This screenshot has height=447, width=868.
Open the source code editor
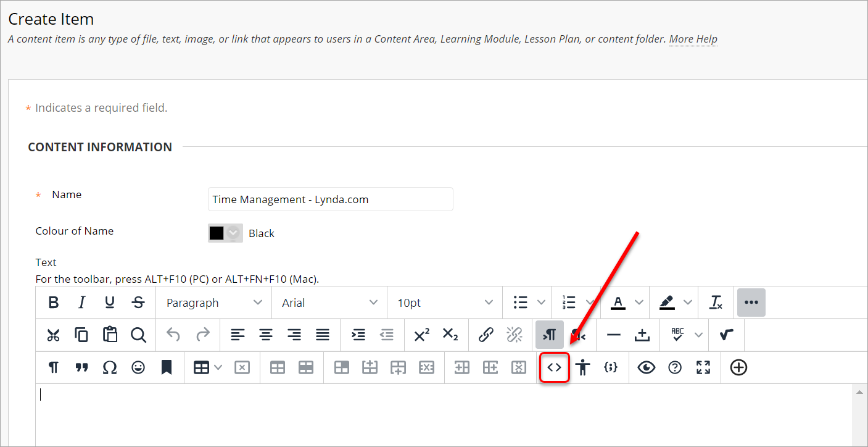click(555, 367)
